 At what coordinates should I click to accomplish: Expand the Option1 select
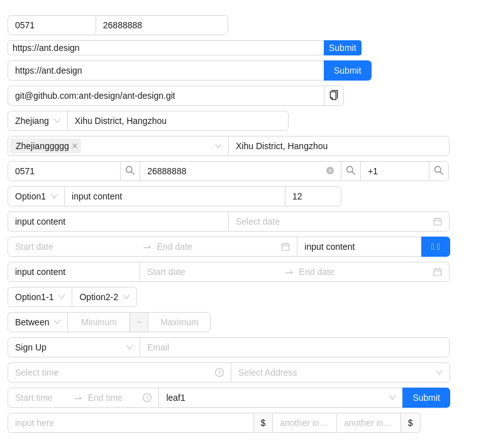click(36, 196)
